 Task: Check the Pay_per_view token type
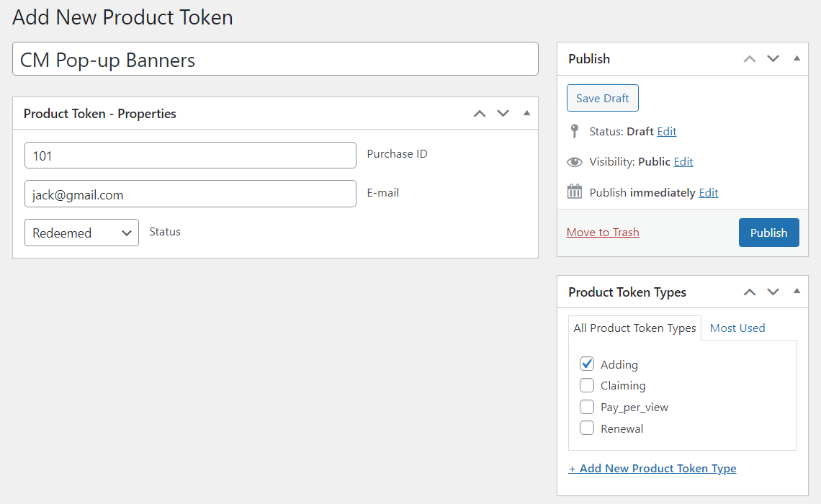coord(587,407)
